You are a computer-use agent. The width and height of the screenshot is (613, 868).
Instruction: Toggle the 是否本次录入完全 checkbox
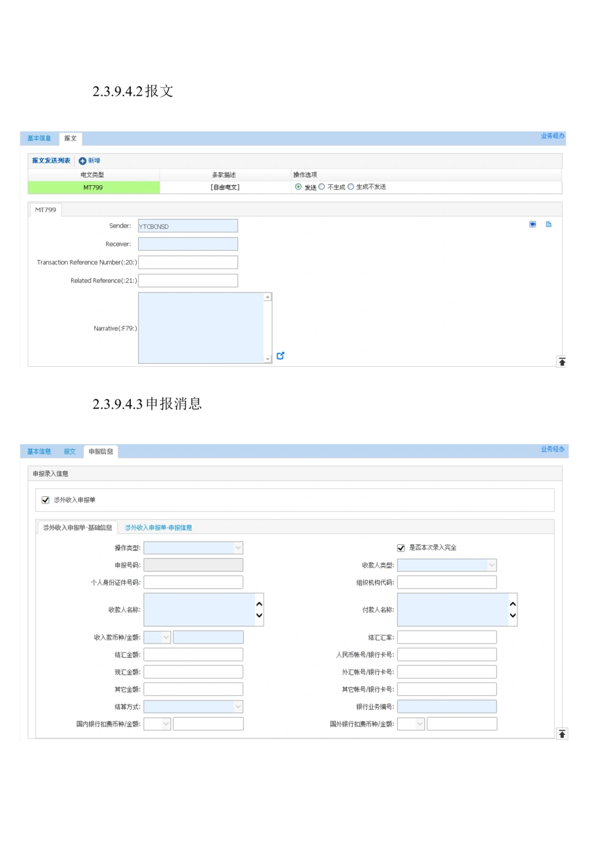click(x=401, y=548)
